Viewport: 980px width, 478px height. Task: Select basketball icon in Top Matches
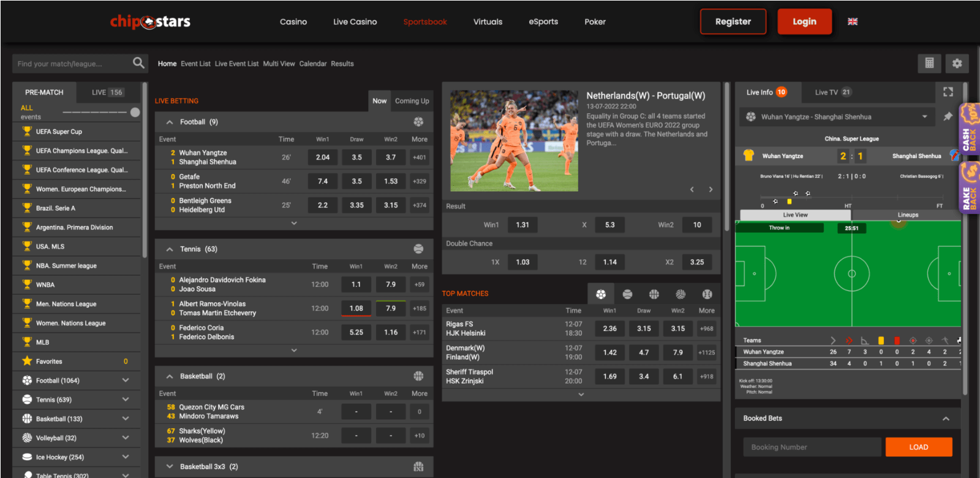click(x=654, y=294)
